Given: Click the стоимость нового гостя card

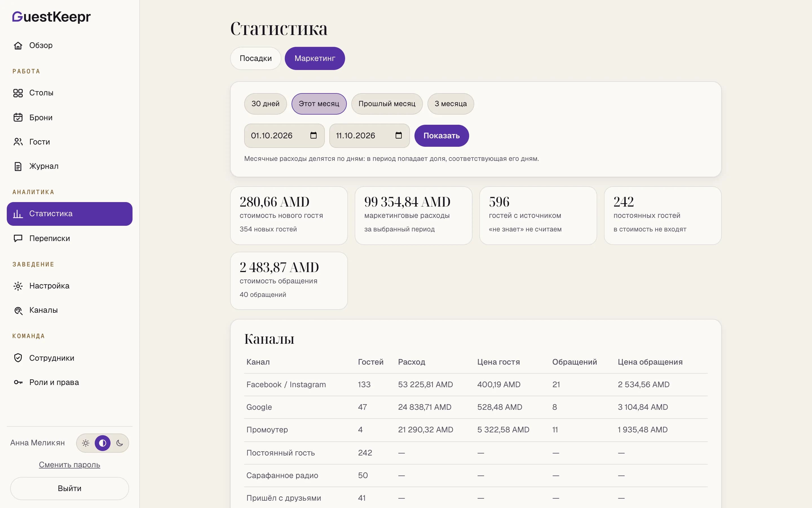Looking at the screenshot, I should tap(289, 216).
